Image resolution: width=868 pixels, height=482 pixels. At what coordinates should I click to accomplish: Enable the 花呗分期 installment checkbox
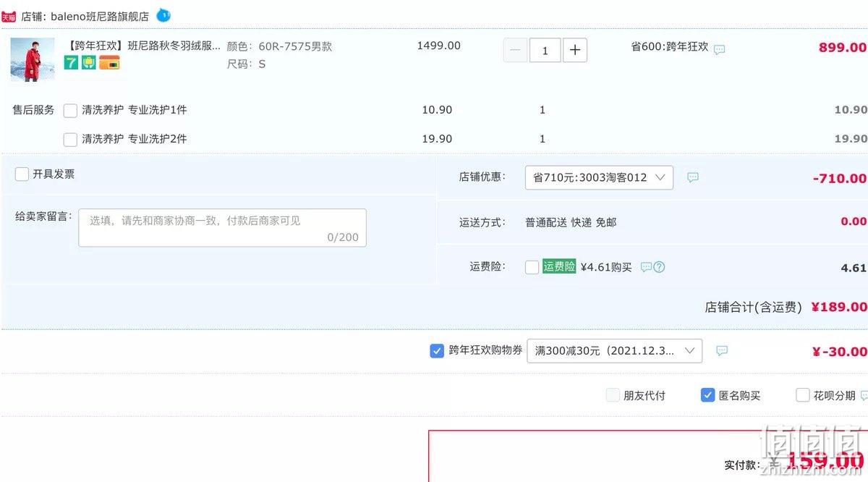click(x=803, y=395)
